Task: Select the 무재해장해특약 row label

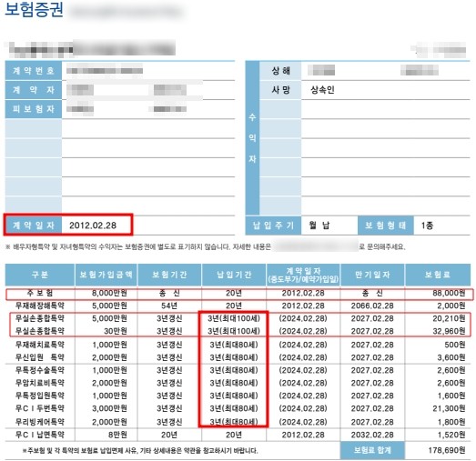Action: pyautogui.click(x=40, y=306)
